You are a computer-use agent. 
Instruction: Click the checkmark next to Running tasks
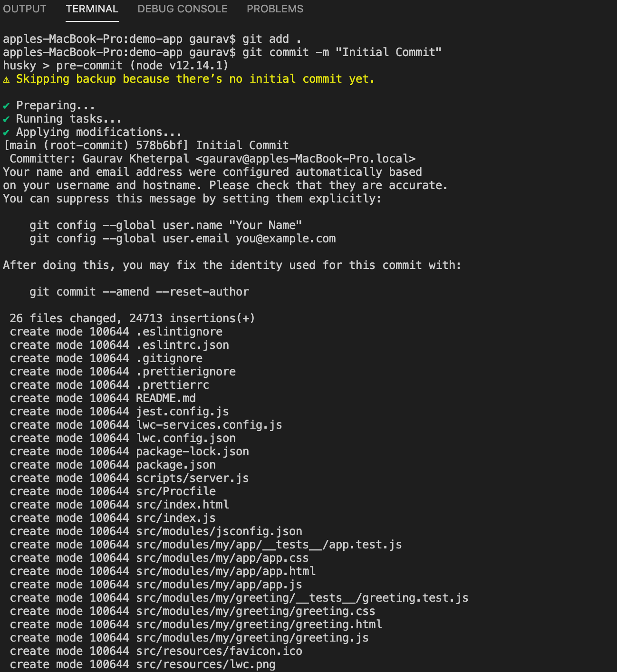point(6,119)
